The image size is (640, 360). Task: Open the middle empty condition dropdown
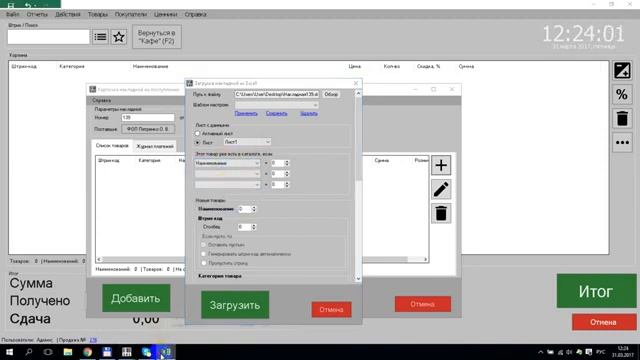click(x=227, y=174)
